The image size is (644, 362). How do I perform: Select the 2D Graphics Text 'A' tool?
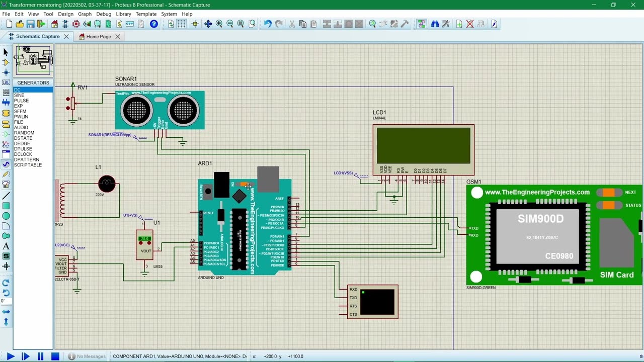6,246
